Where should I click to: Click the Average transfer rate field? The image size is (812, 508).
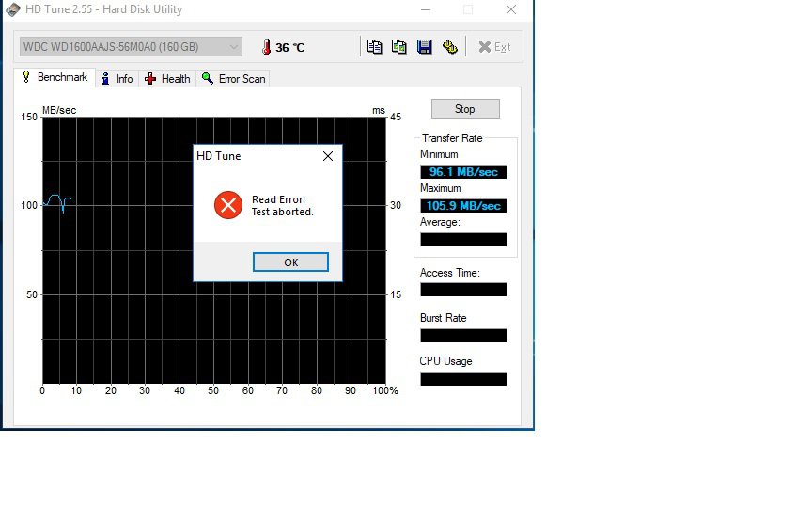point(463,240)
